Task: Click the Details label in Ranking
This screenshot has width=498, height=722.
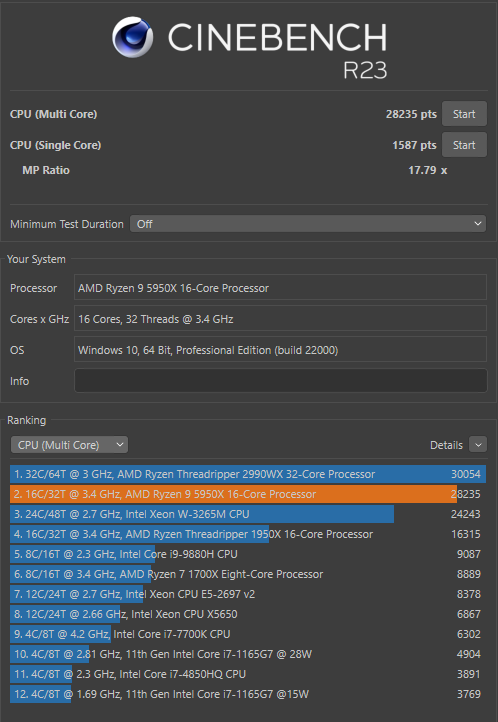Action: click(446, 445)
